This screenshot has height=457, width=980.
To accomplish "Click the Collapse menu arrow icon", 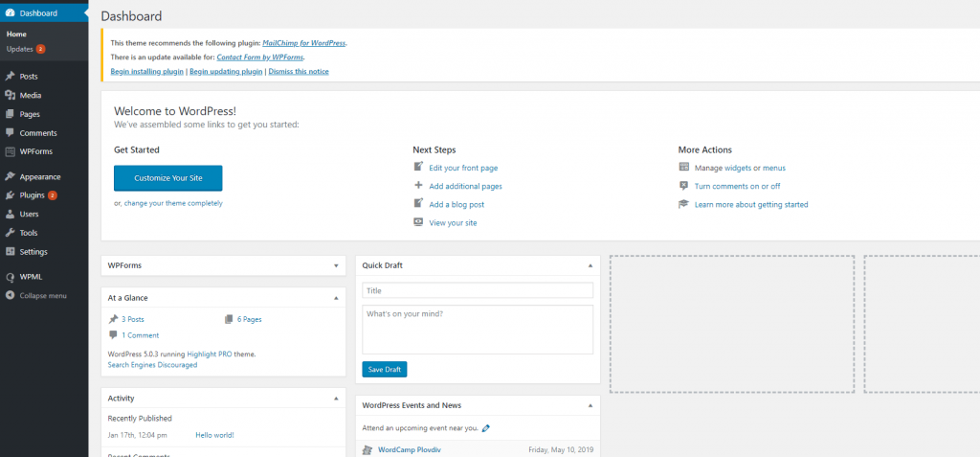I will click(x=10, y=295).
